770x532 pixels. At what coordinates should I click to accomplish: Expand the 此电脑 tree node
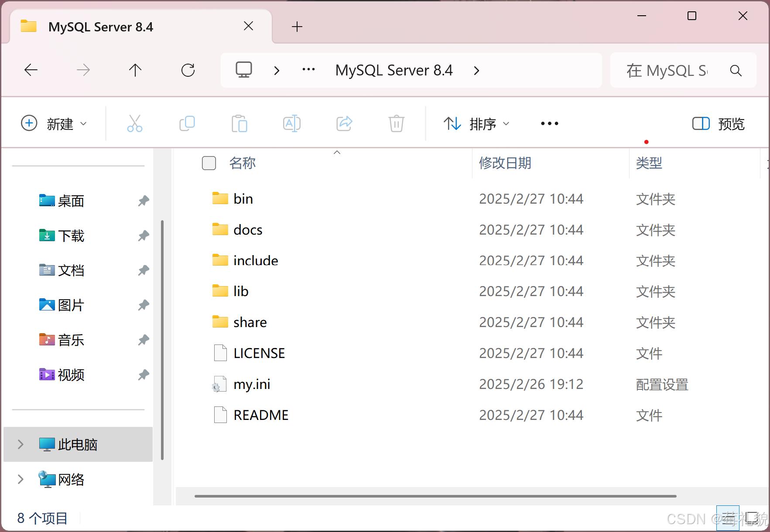pyautogui.click(x=21, y=444)
